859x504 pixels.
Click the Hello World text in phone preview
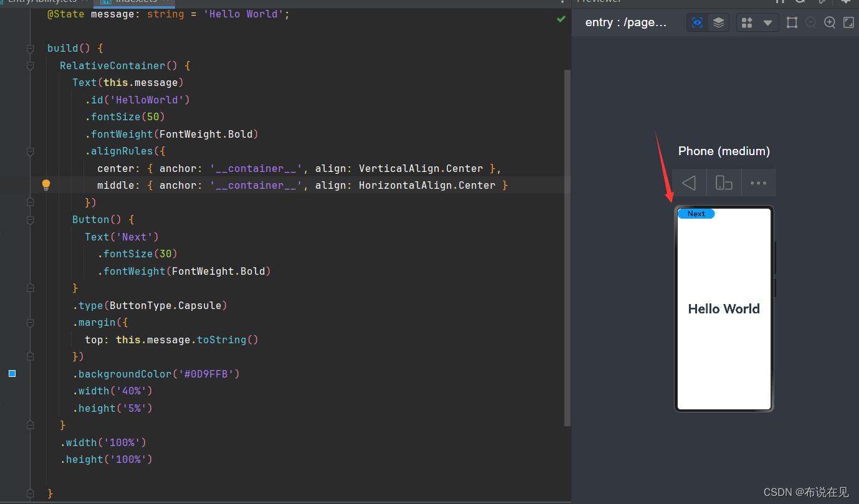click(724, 309)
